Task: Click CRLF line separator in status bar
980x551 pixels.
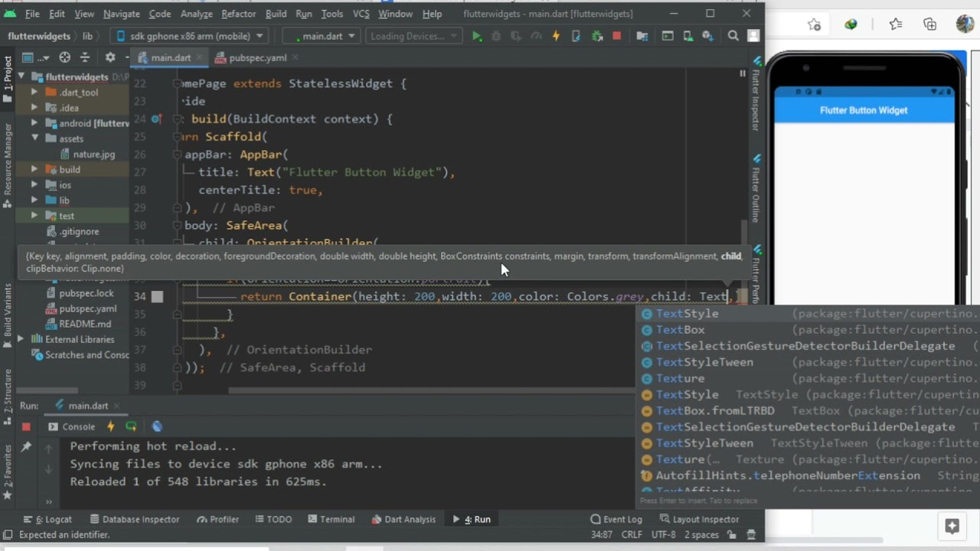Action: point(632,535)
